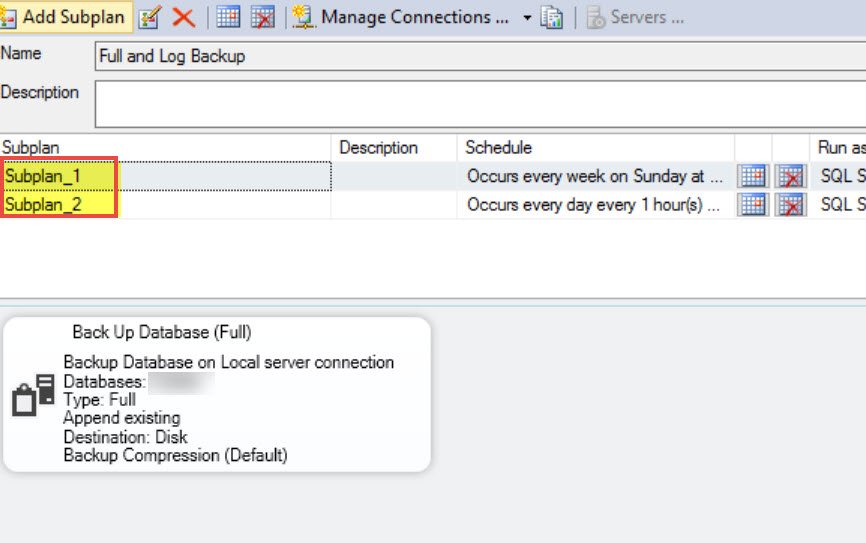Select Back Up Database (Full) task box

point(216,394)
